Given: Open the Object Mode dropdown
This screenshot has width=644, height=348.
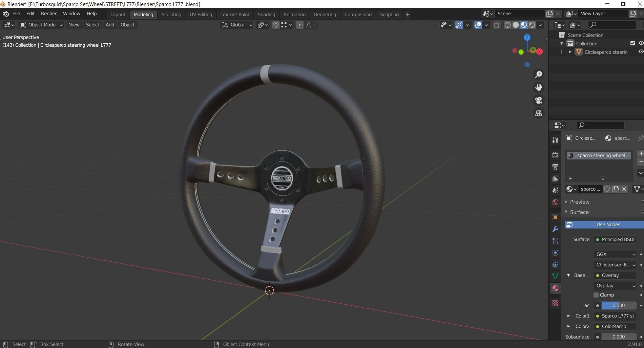Looking at the screenshot, I should [41, 25].
